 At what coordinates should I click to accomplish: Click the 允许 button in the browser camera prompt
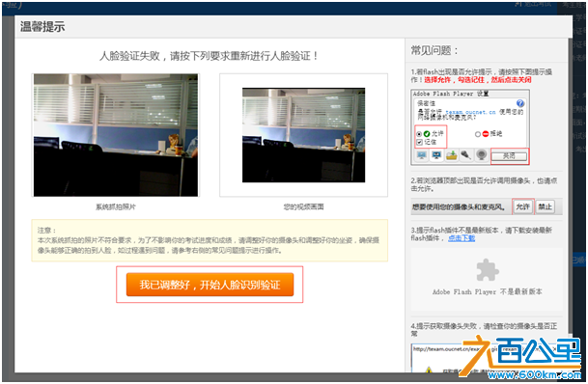pos(522,206)
